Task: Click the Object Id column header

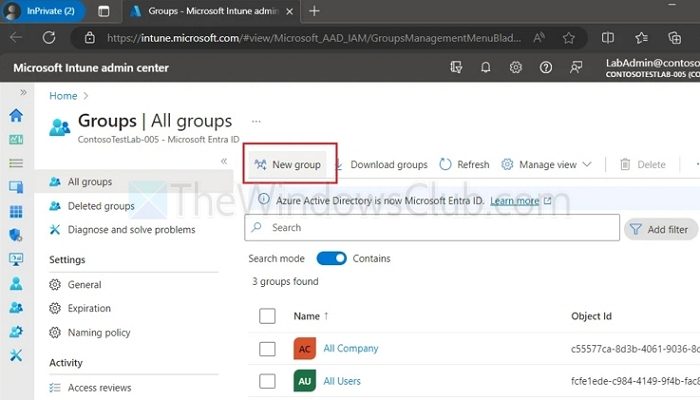Action: [591, 316]
